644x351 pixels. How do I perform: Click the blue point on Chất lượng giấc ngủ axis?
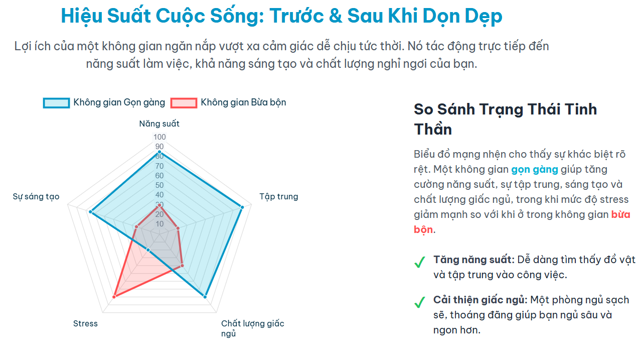[205, 296]
